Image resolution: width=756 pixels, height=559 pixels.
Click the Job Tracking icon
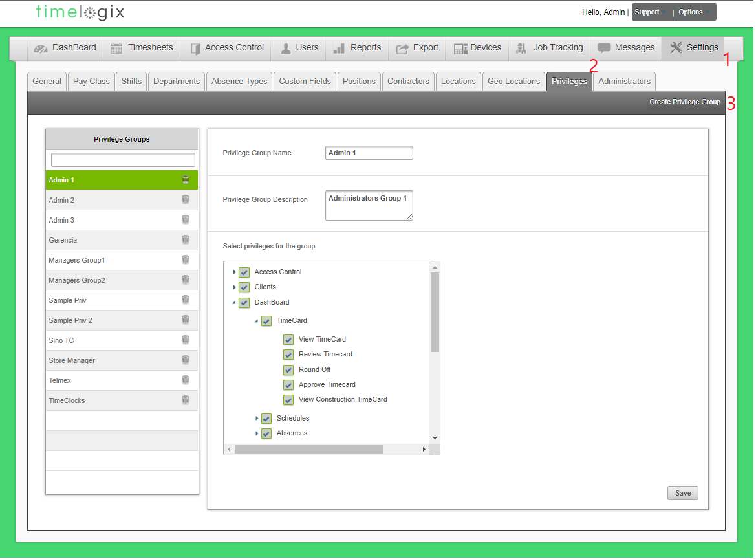click(521, 49)
